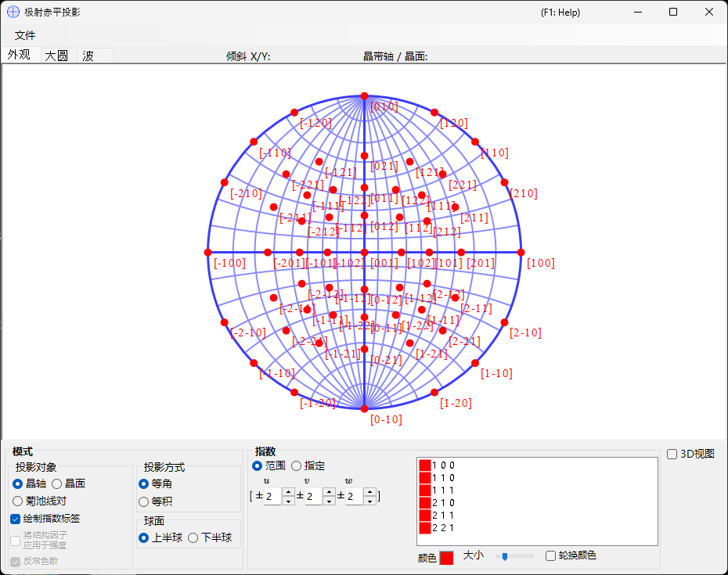Select the 晶面 radio button
This screenshot has width=728, height=575.
point(57,484)
